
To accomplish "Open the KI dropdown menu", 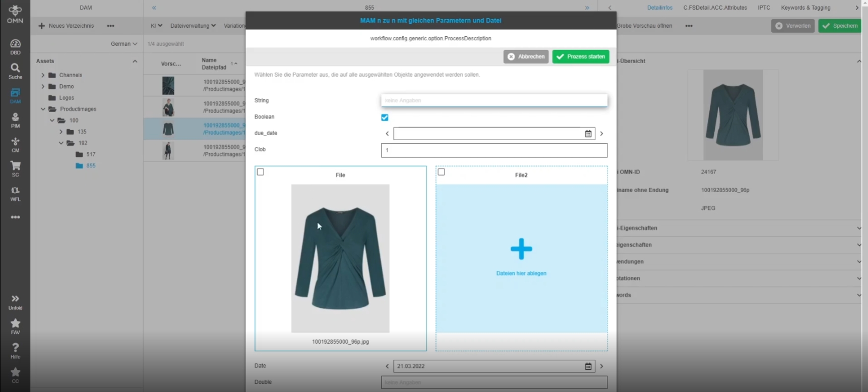I will pyautogui.click(x=156, y=26).
